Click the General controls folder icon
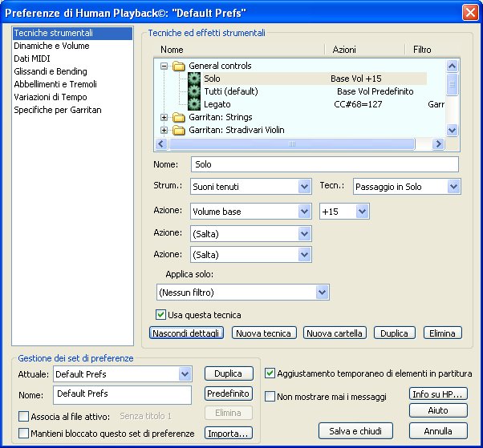This screenshot has width=483, height=448. 179,66
